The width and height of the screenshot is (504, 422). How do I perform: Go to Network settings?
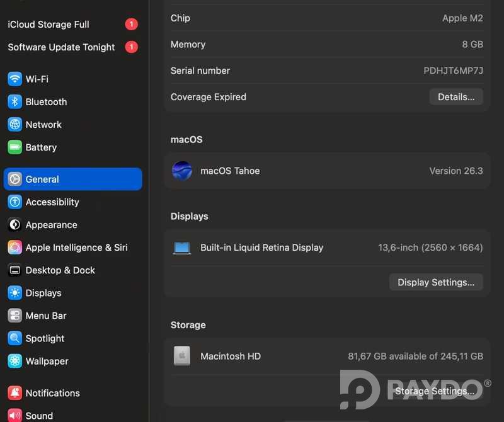pyautogui.click(x=72, y=125)
